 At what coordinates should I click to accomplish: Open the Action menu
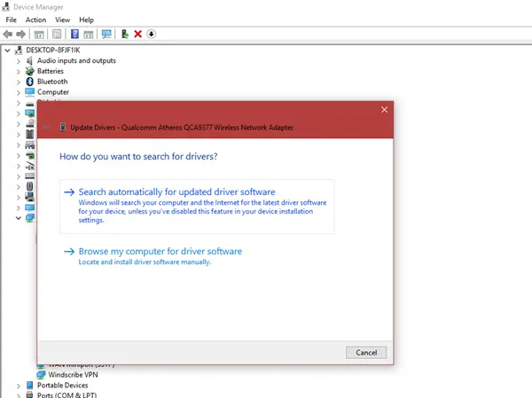point(35,20)
